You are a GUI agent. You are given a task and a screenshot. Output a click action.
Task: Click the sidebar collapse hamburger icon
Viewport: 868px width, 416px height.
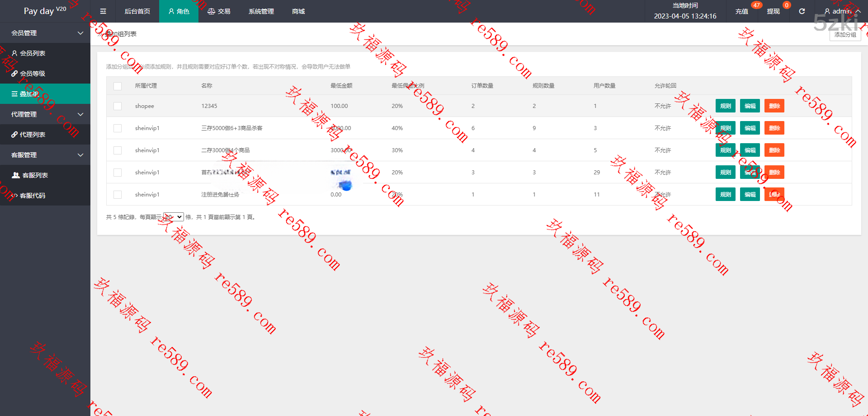tap(103, 11)
